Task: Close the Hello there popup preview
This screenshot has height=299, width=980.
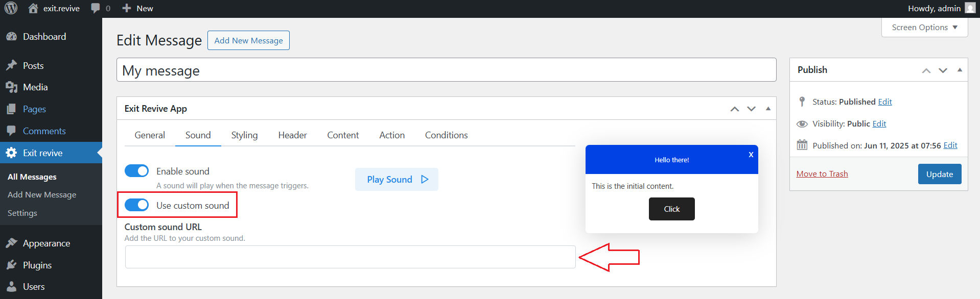Action: tap(751, 155)
